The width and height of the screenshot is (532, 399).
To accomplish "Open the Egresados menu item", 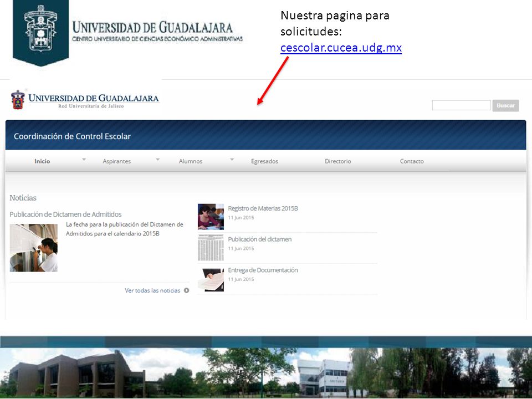I will tap(265, 161).
